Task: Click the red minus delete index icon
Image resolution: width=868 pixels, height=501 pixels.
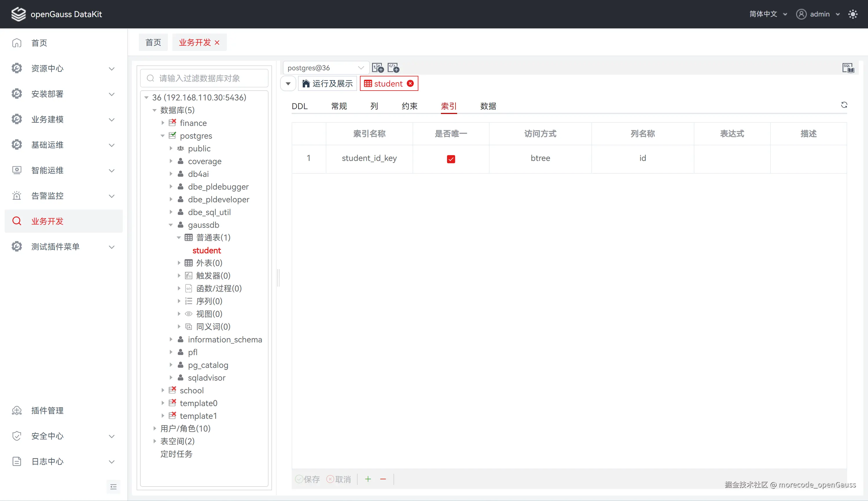Action: (x=383, y=479)
